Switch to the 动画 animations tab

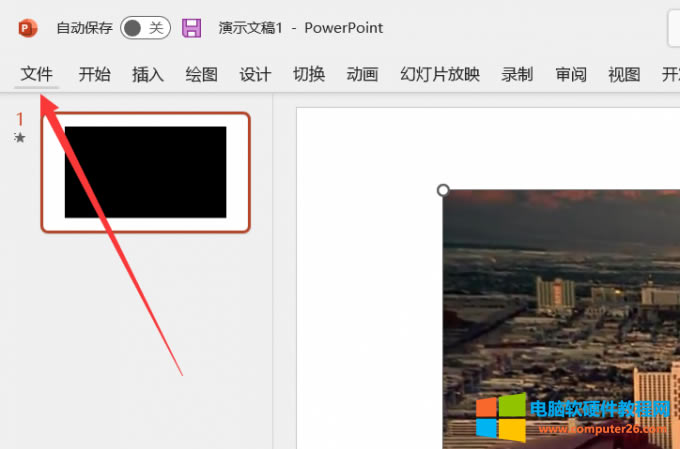(362, 74)
